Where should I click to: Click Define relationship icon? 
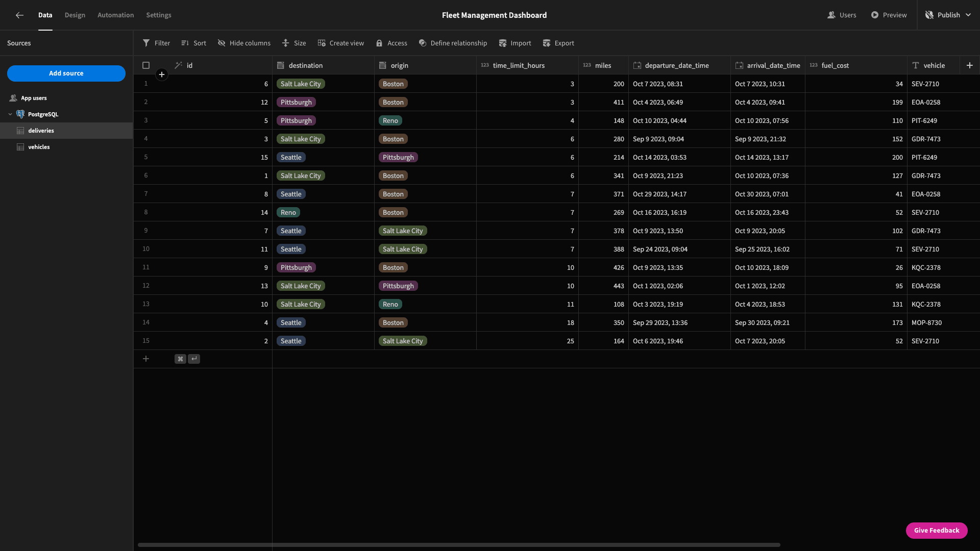(x=423, y=43)
